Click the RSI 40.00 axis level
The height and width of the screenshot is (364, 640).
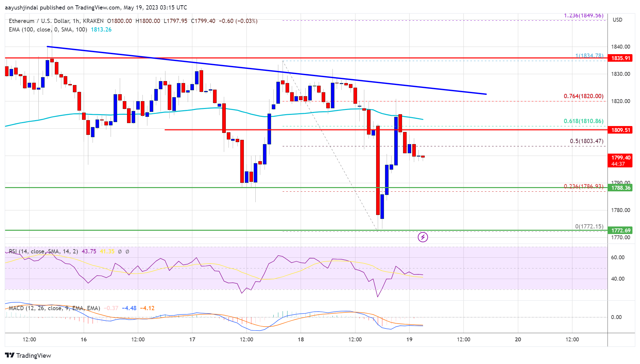[x=618, y=279]
